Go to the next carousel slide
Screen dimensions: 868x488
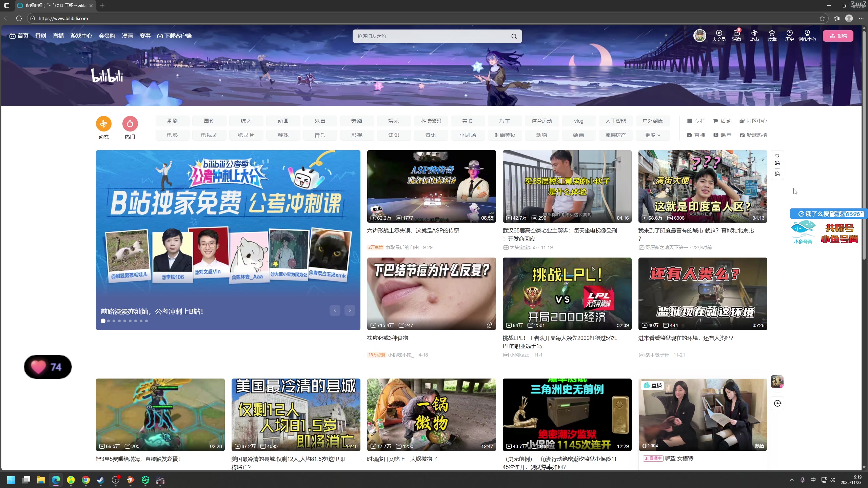pyautogui.click(x=350, y=310)
